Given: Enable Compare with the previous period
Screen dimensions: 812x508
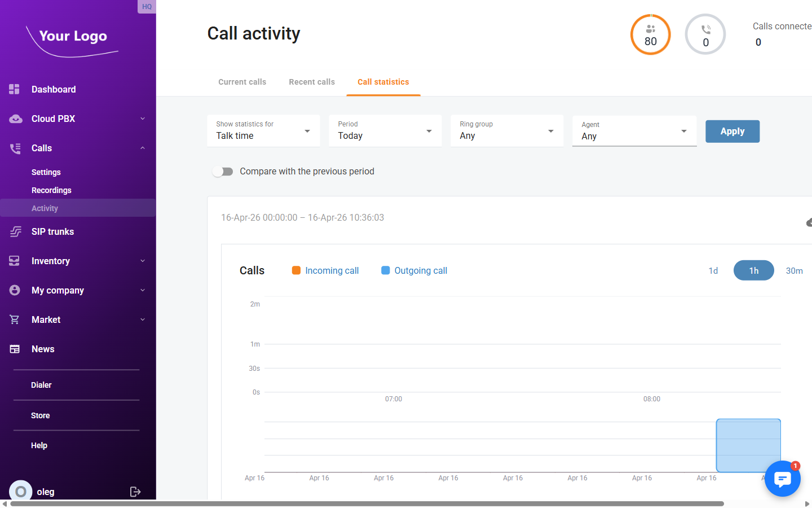Looking at the screenshot, I should (x=223, y=171).
